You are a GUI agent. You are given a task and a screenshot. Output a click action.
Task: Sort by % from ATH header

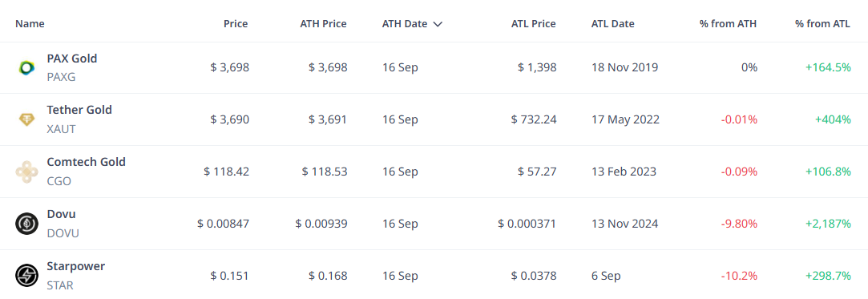[x=728, y=24]
